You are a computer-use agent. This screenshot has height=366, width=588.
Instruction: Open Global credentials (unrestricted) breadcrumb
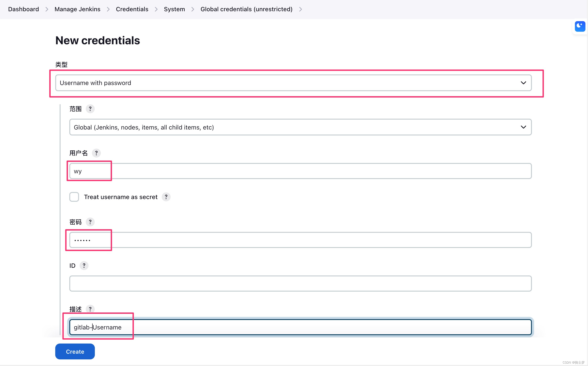pos(246,9)
